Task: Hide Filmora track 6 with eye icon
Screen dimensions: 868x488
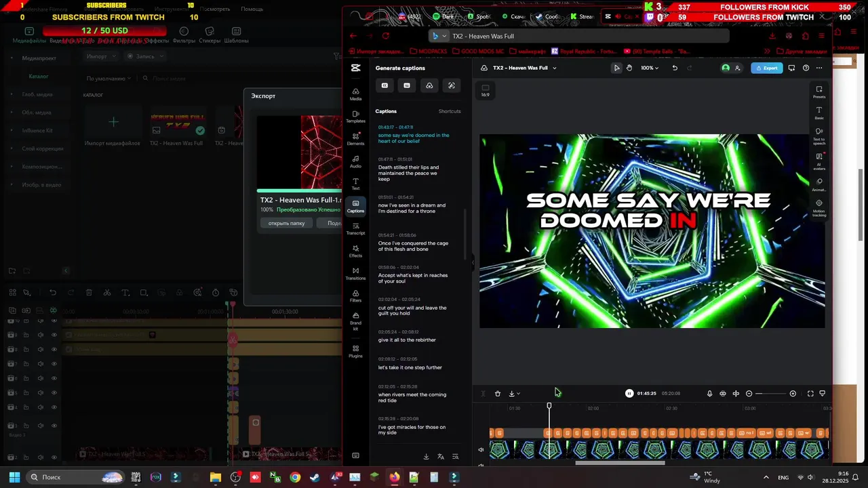Action: click(54, 378)
